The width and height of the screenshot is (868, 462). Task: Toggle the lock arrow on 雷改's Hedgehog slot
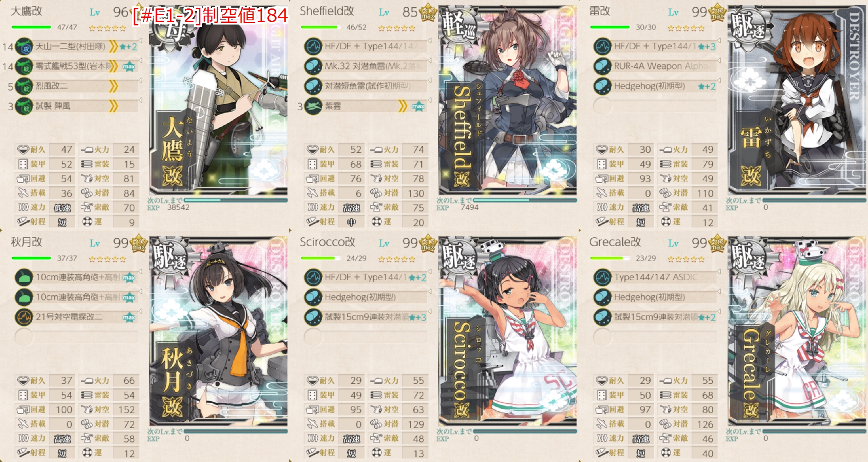[719, 81]
